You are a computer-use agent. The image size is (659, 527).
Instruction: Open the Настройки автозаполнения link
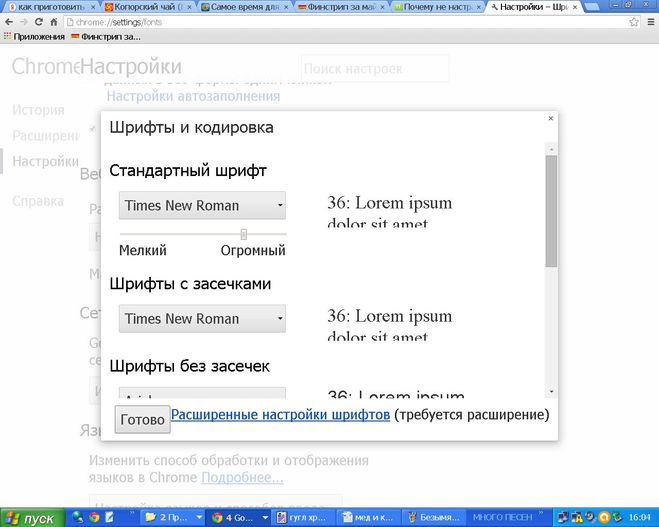tap(193, 96)
